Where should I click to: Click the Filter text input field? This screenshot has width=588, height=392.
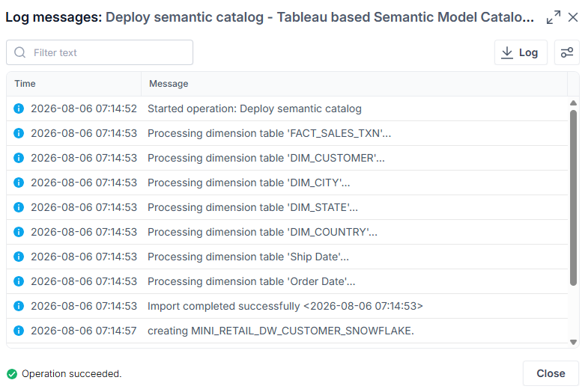coord(100,52)
